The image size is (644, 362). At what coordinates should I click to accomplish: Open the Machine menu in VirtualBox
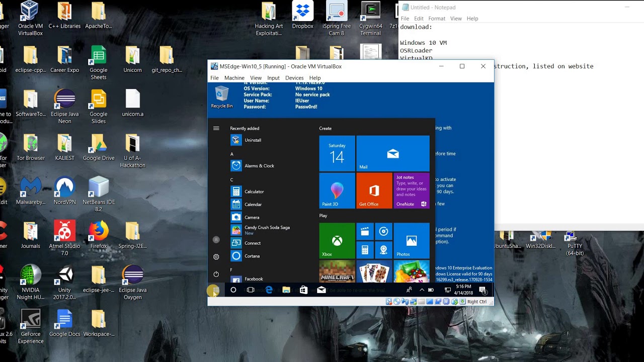click(x=234, y=78)
